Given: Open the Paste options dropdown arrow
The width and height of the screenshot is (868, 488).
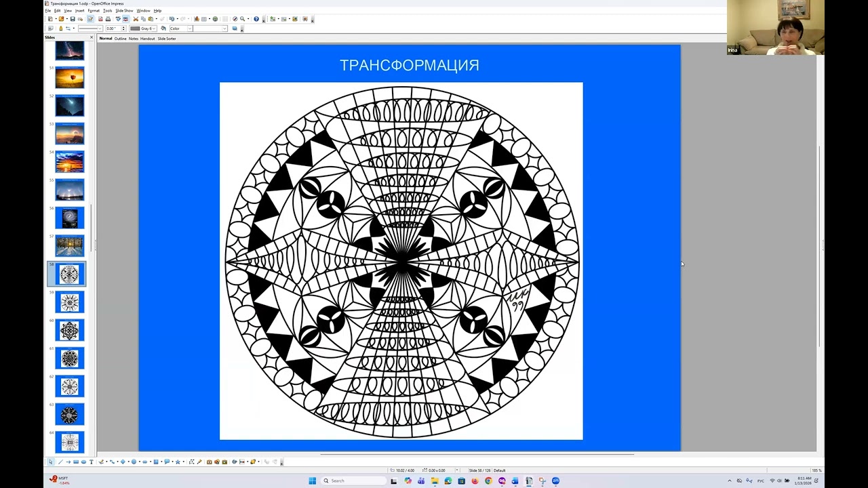Looking at the screenshot, I should coord(156,19).
